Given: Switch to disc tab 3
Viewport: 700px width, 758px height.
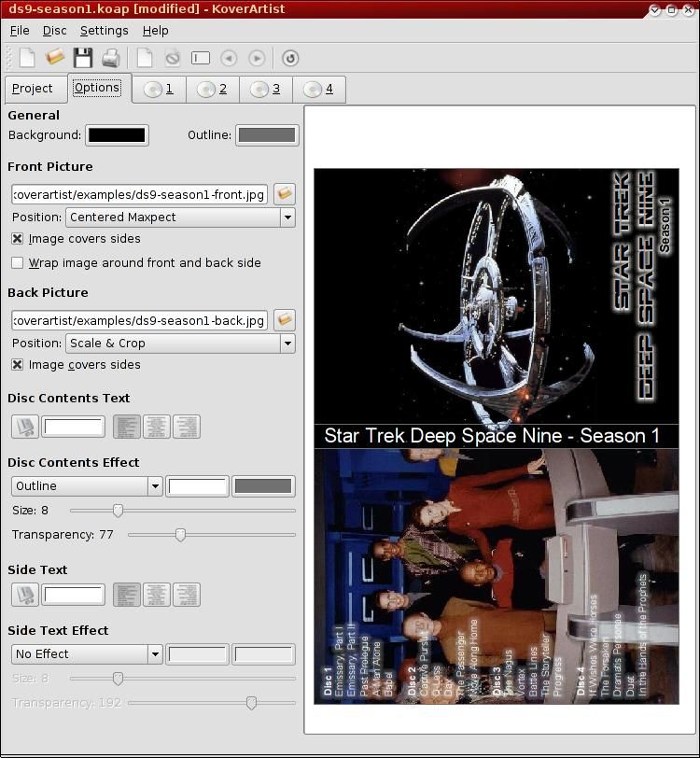Looking at the screenshot, I should [x=266, y=89].
